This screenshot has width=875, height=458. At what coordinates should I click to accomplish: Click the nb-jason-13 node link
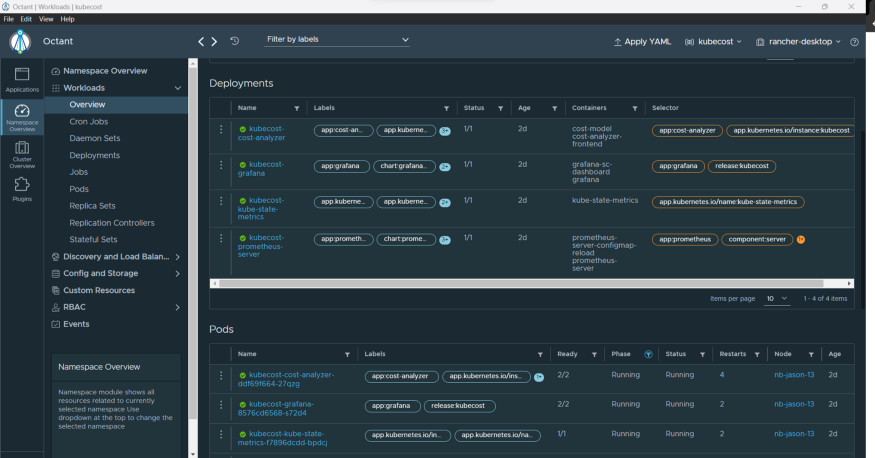tap(794, 376)
